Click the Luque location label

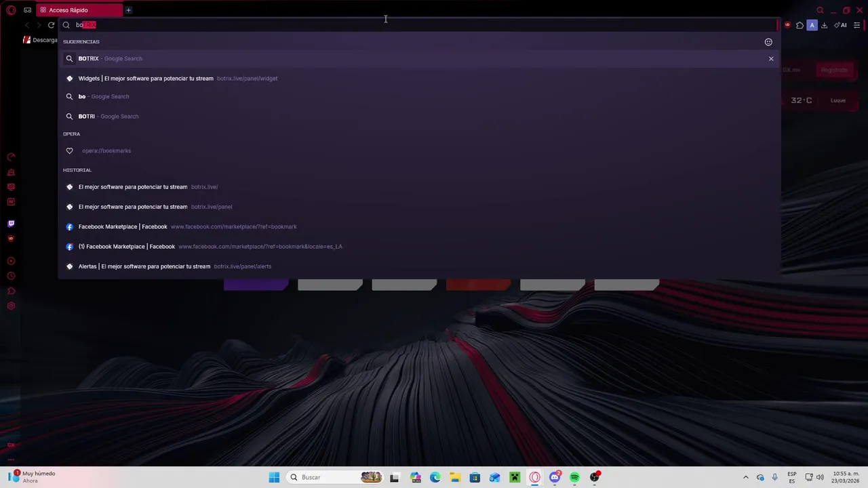click(x=838, y=100)
